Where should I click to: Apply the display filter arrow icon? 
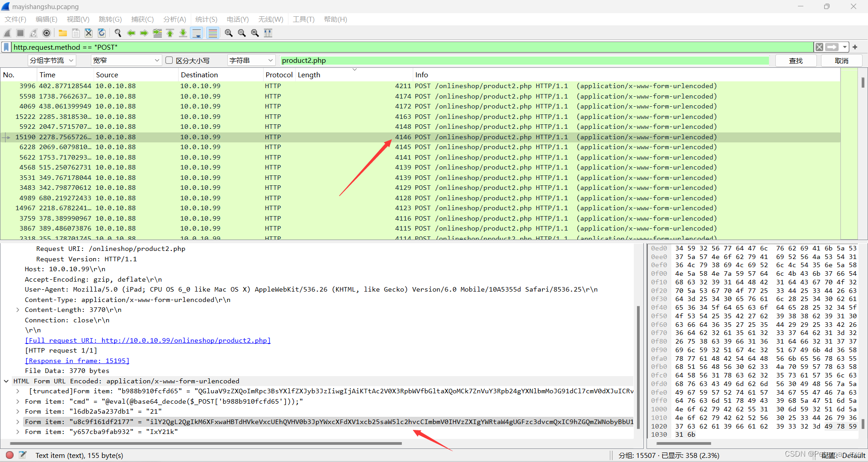[832, 47]
